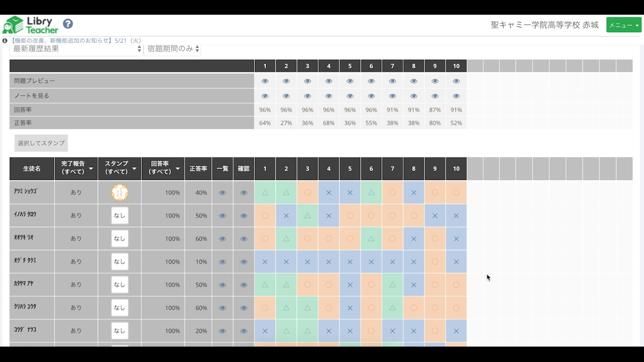Click the がんばりました stamp for アツミ ショウゴ
Viewport: 644px width, 362px height.
(x=120, y=193)
